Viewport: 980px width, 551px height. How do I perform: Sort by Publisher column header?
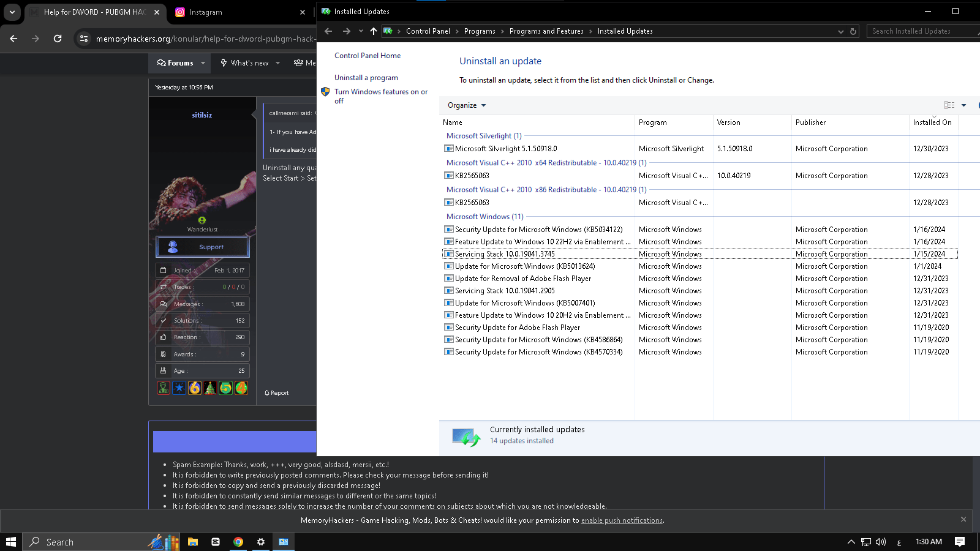pos(850,122)
